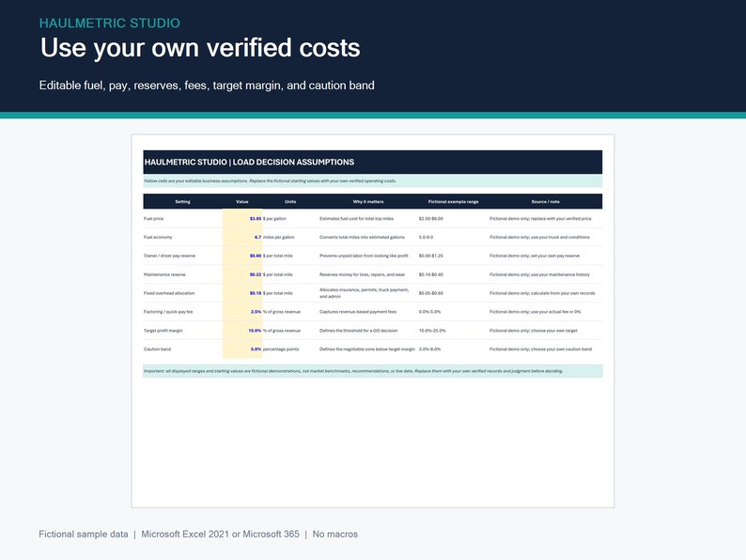Click the $0.05-$0.60 example range cell
The height and width of the screenshot is (560, 746).
coord(431,293)
